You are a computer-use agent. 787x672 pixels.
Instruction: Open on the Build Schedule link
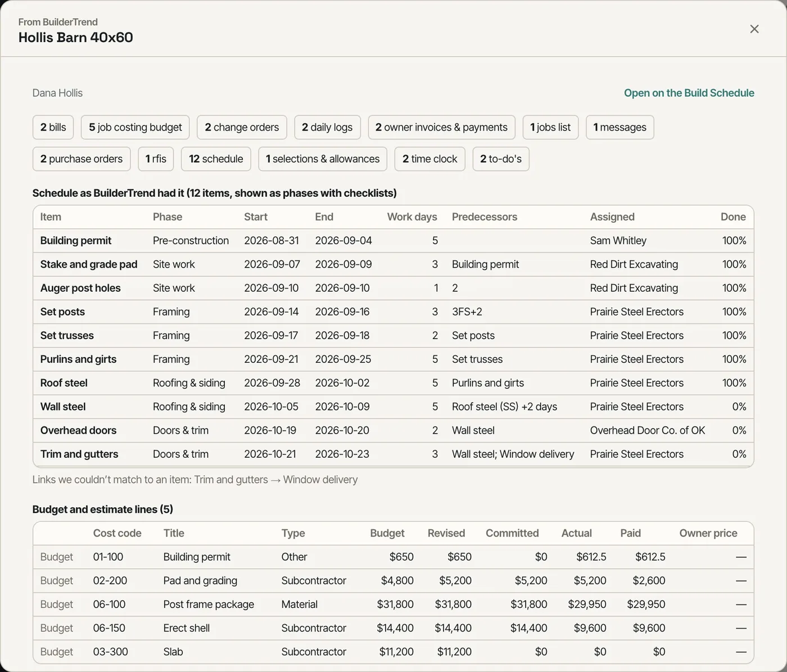click(689, 93)
